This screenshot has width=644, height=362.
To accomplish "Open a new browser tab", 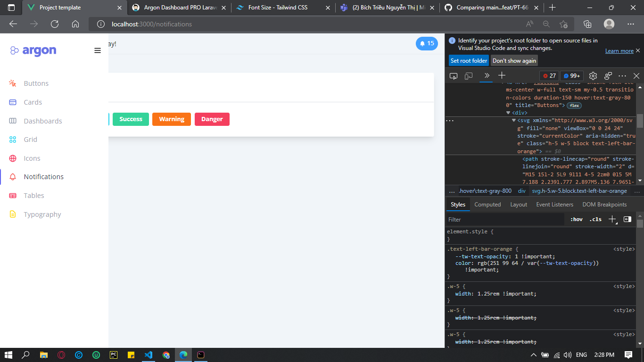I will (x=553, y=8).
